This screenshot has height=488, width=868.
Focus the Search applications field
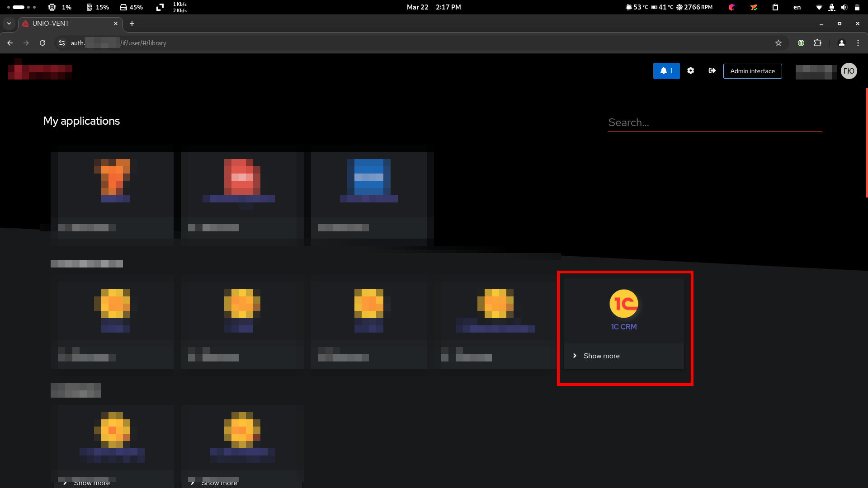click(714, 122)
